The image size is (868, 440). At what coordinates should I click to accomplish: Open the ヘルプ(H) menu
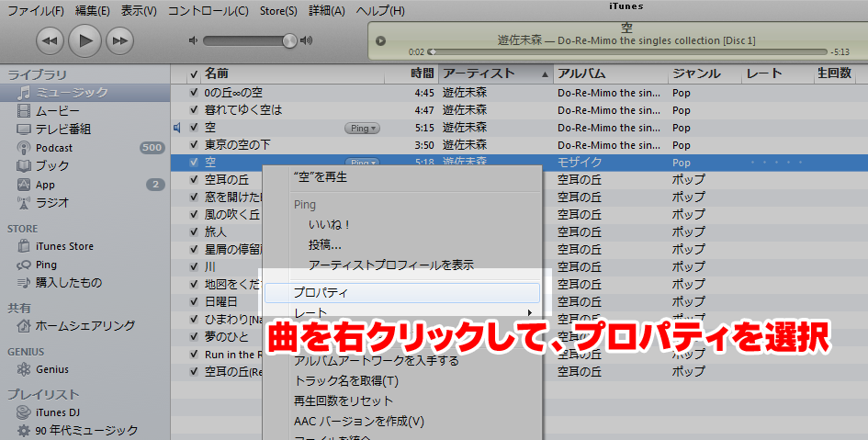380,10
